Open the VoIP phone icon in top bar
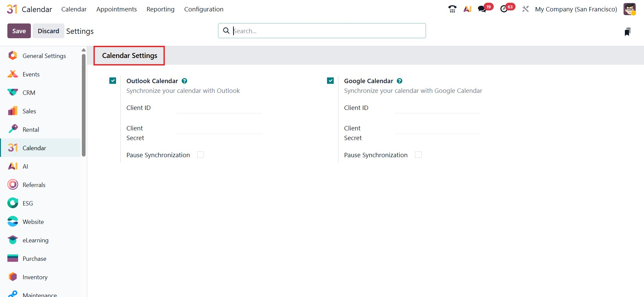Viewport: 644px width, 297px height. (x=452, y=9)
